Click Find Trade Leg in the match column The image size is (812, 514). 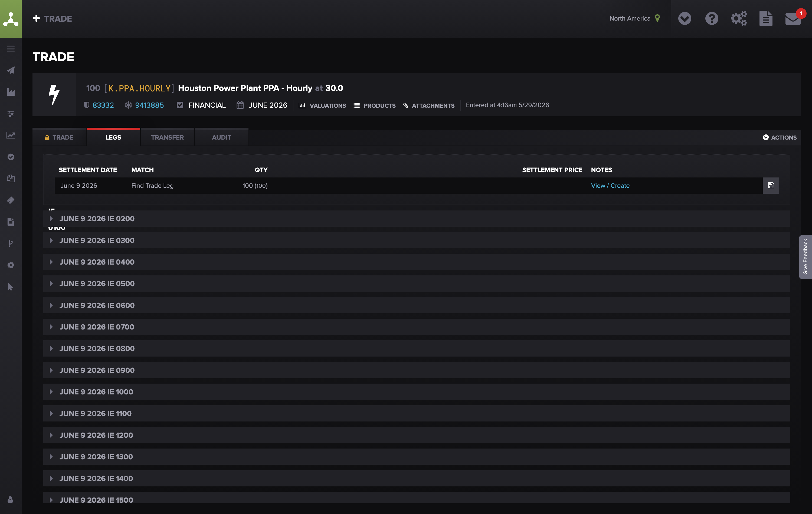click(152, 186)
